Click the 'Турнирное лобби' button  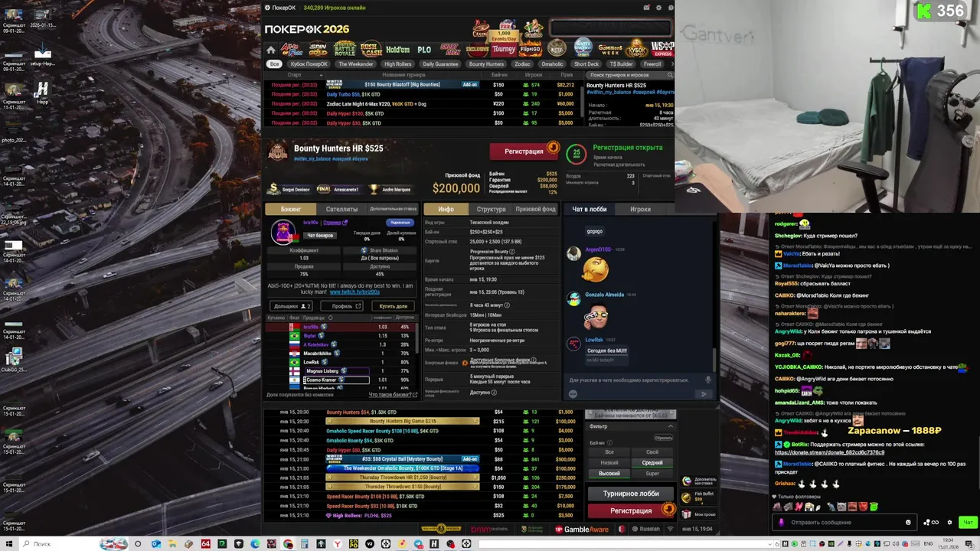tap(631, 494)
